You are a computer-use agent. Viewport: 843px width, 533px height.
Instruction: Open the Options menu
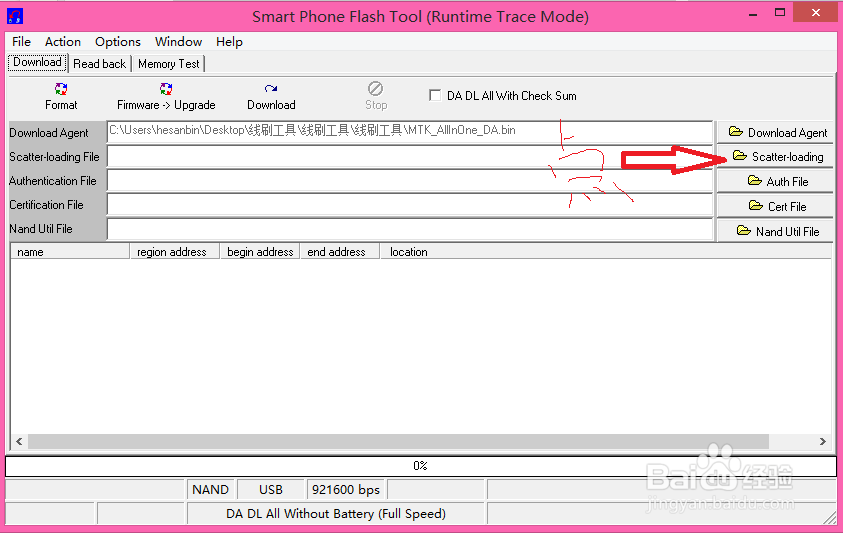(x=118, y=42)
